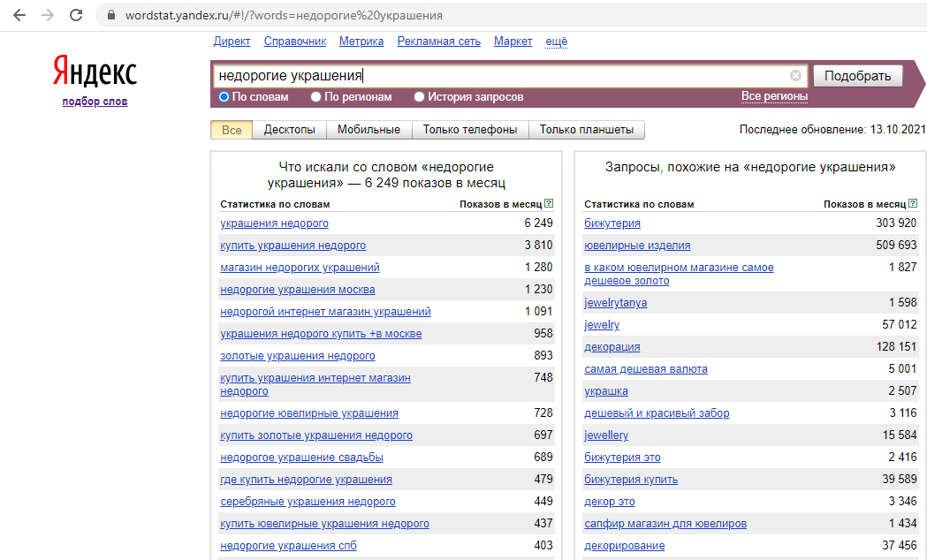The height and width of the screenshot is (560, 927).
Task: Open the query 'недорогие ювелирные украшения'
Action: (x=309, y=412)
